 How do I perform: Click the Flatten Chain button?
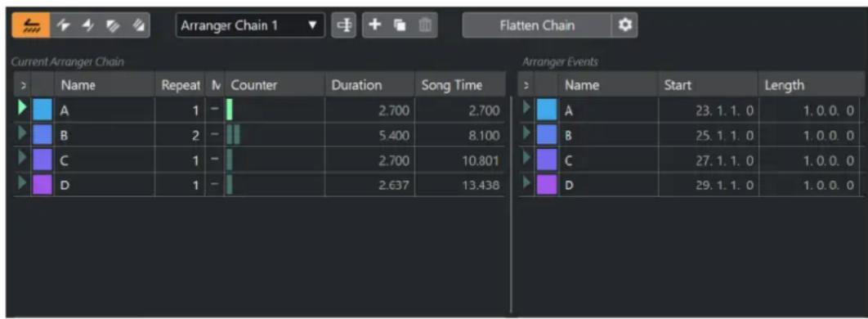(537, 25)
